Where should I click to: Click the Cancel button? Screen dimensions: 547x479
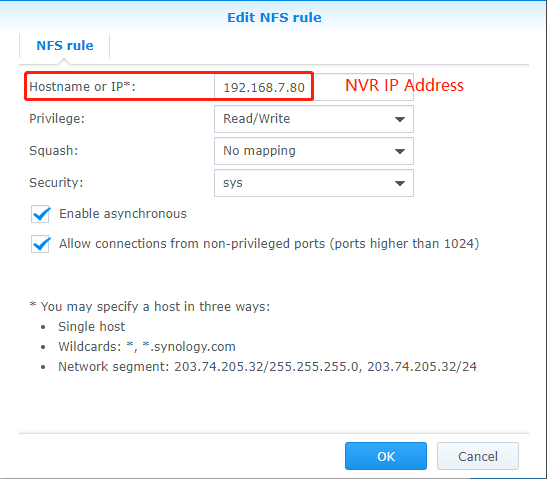tap(478, 456)
